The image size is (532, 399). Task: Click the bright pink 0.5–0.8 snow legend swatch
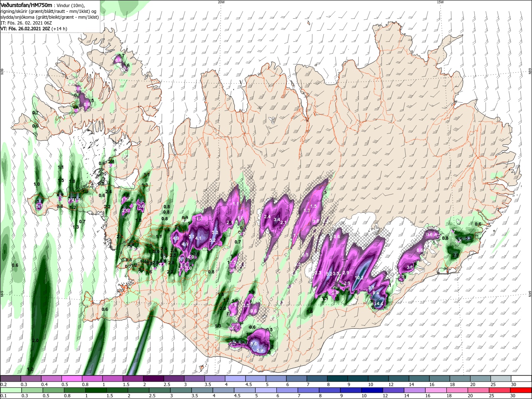pyautogui.click(x=71, y=378)
